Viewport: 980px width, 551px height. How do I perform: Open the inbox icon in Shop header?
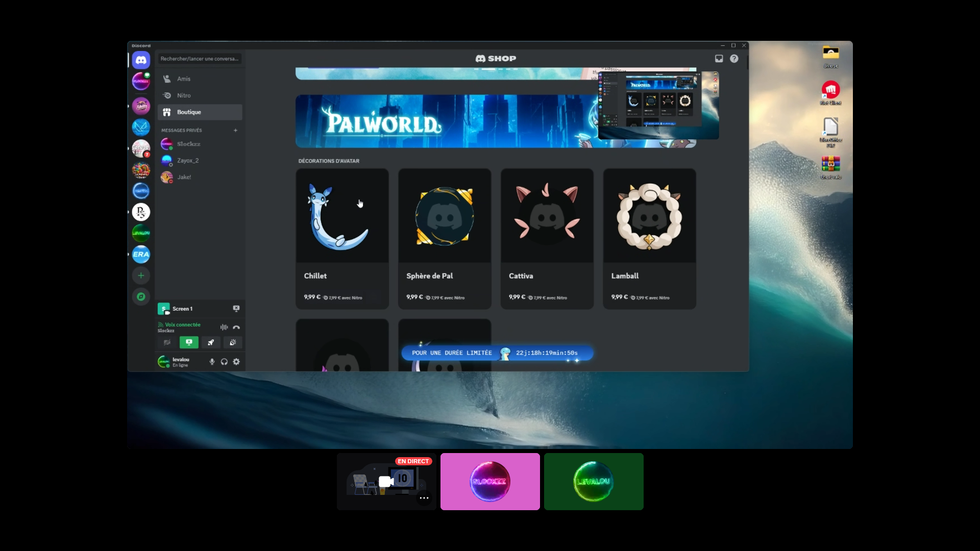(719, 59)
